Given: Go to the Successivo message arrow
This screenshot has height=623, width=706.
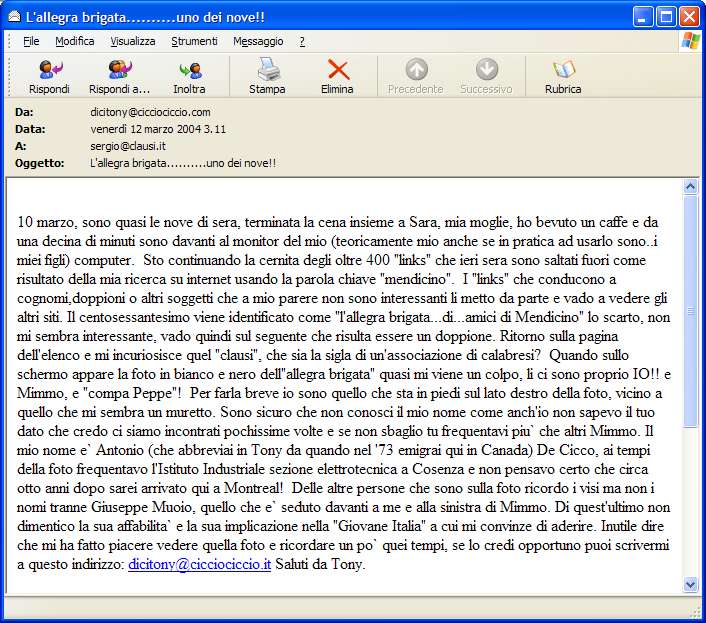Looking at the screenshot, I should pyautogui.click(x=487, y=69).
